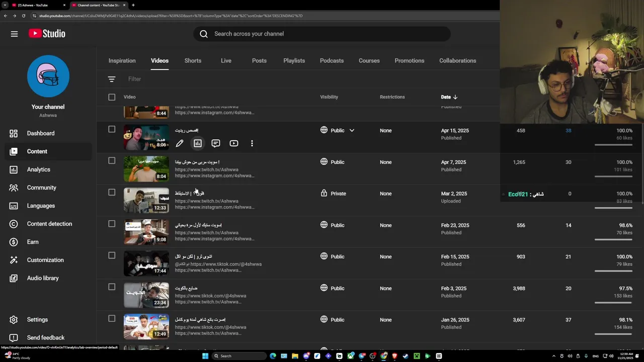
Task: Click Search across your channel field
Action: tap(322, 34)
